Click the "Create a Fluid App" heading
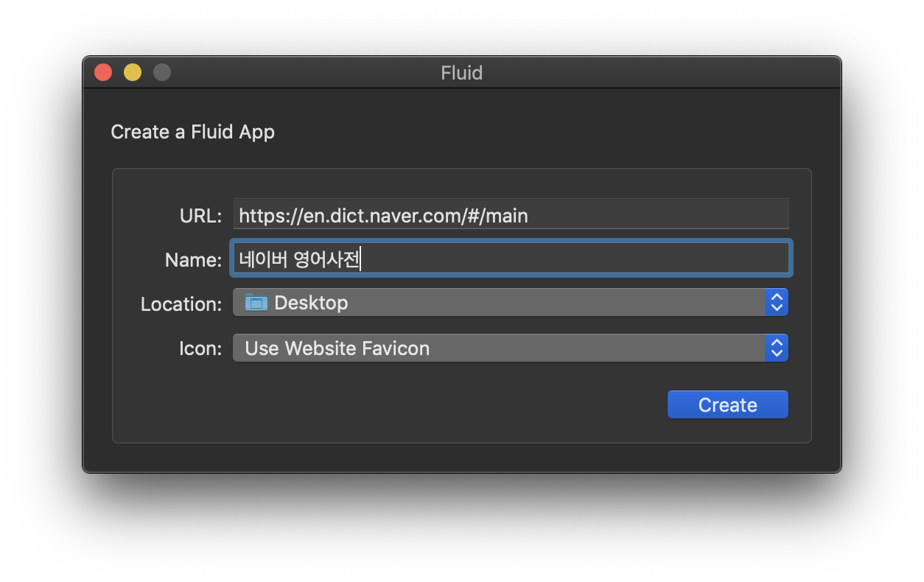 [x=193, y=133]
